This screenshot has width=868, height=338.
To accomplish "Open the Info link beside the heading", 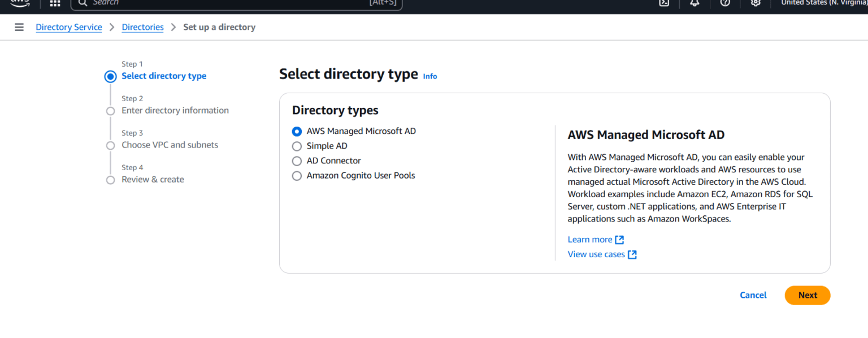I will [430, 76].
